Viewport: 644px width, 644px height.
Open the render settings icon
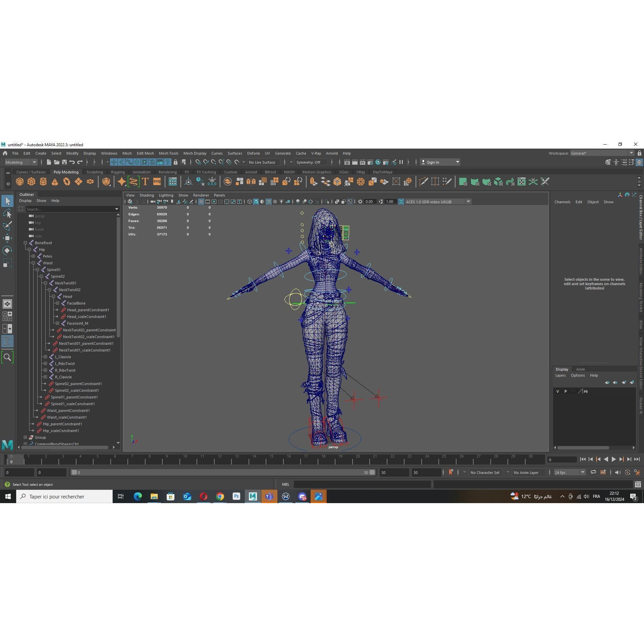point(370,162)
